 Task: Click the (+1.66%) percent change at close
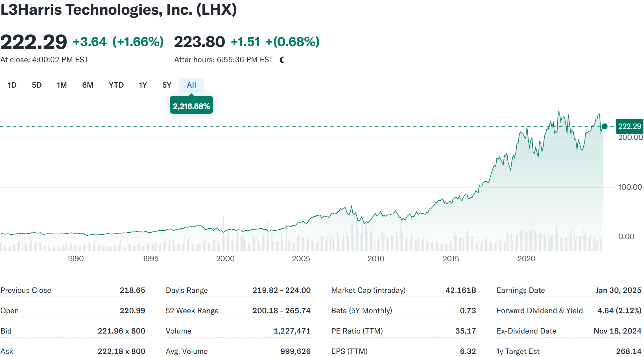coord(138,42)
